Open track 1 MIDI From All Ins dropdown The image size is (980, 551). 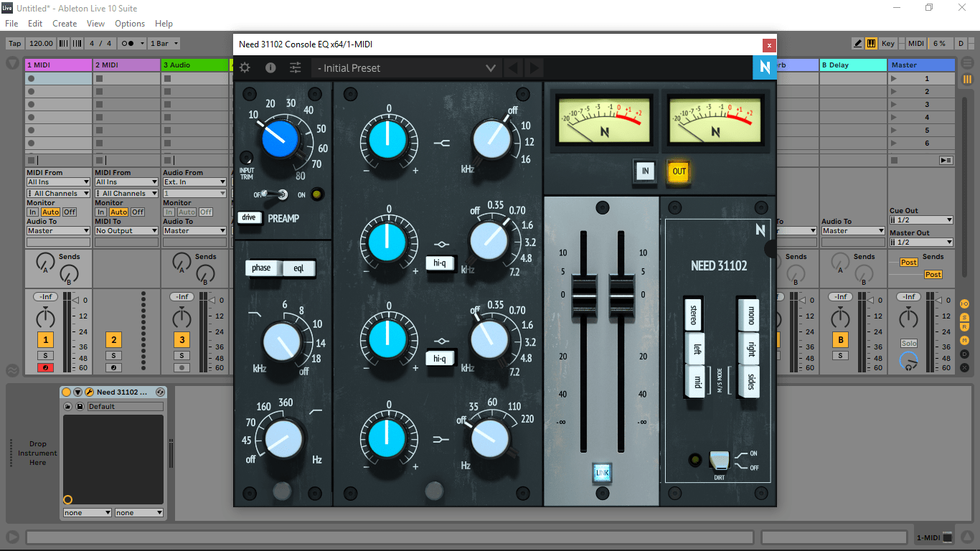58,182
